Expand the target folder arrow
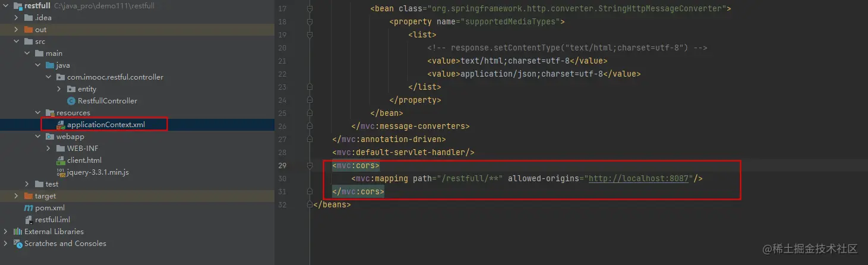 (x=17, y=196)
